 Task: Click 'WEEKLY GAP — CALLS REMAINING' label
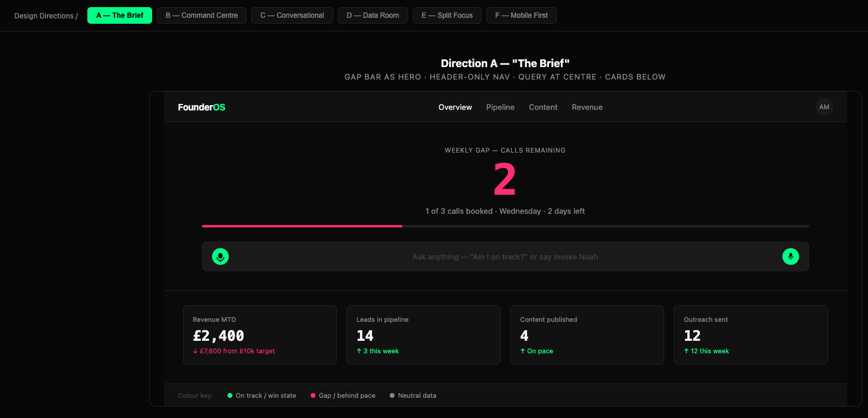[x=505, y=150]
